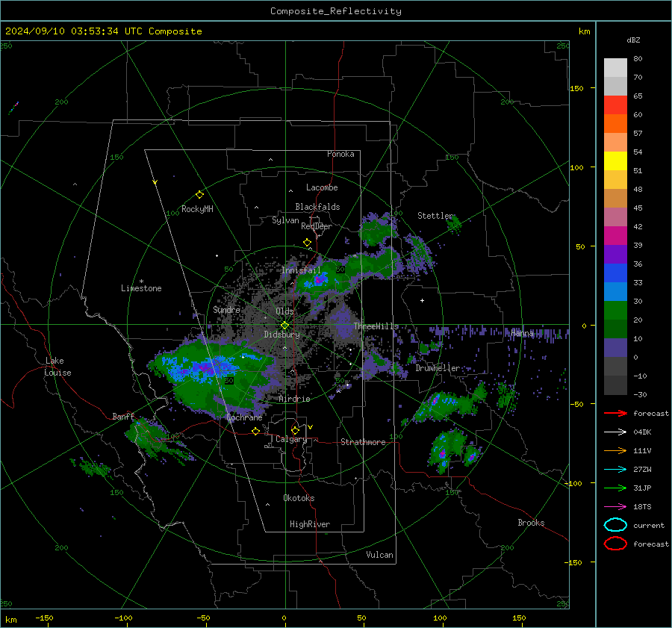Screen dimensions: 672x628
Task: Click the cyan current ellipse legend icon
Action: point(615,525)
